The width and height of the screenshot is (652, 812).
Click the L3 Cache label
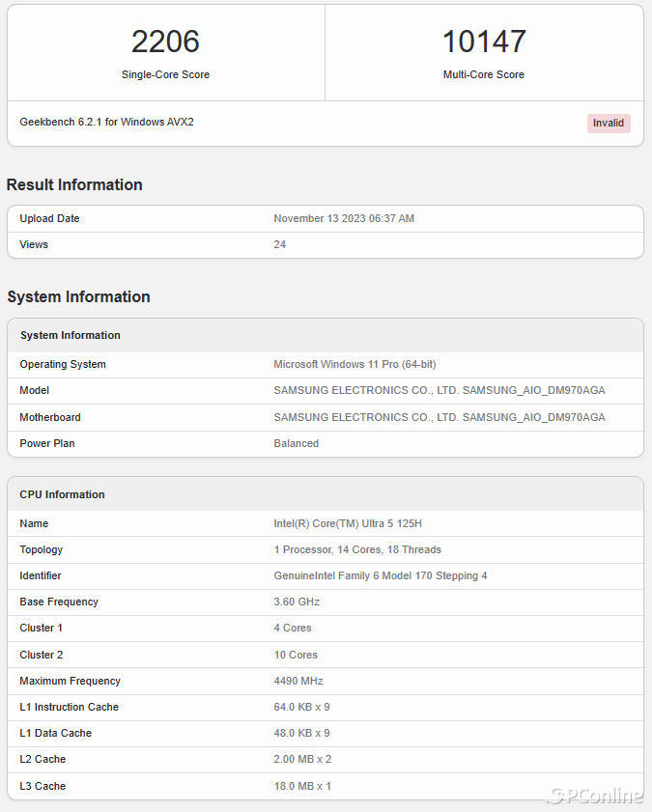pyautogui.click(x=43, y=786)
